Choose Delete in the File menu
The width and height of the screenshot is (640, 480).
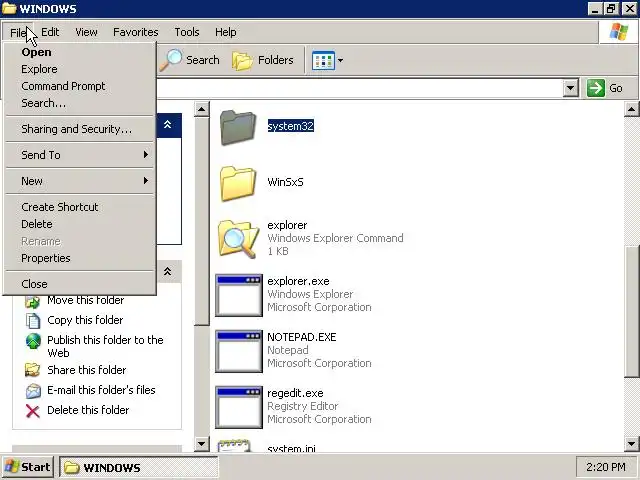[80, 224]
